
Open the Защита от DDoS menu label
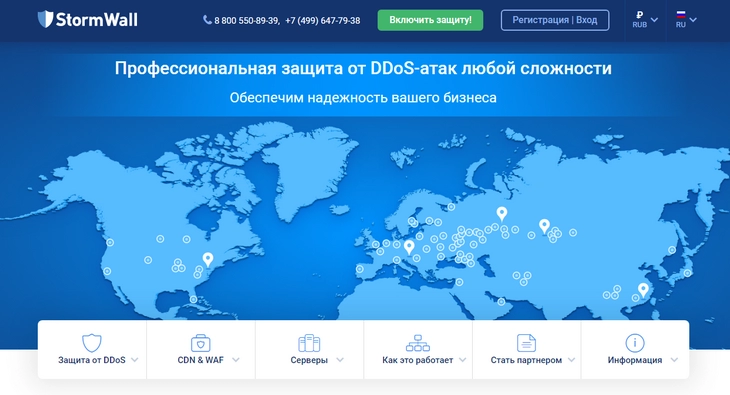[92, 360]
